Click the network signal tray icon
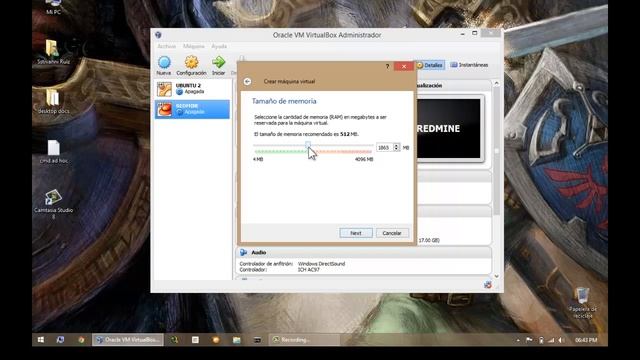The height and width of the screenshot is (360, 640). 551,340
